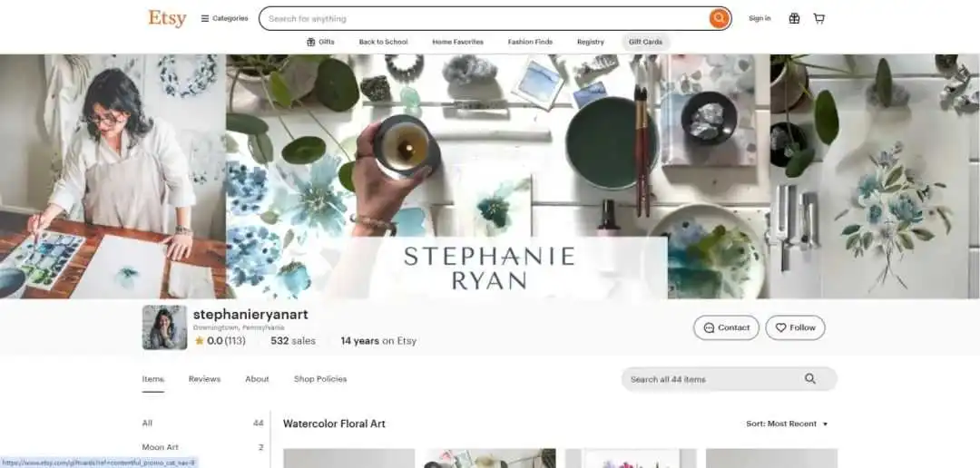Viewport: 980px width, 468px height.
Task: Go to Gifts in navigation bar
Action: pos(320,42)
